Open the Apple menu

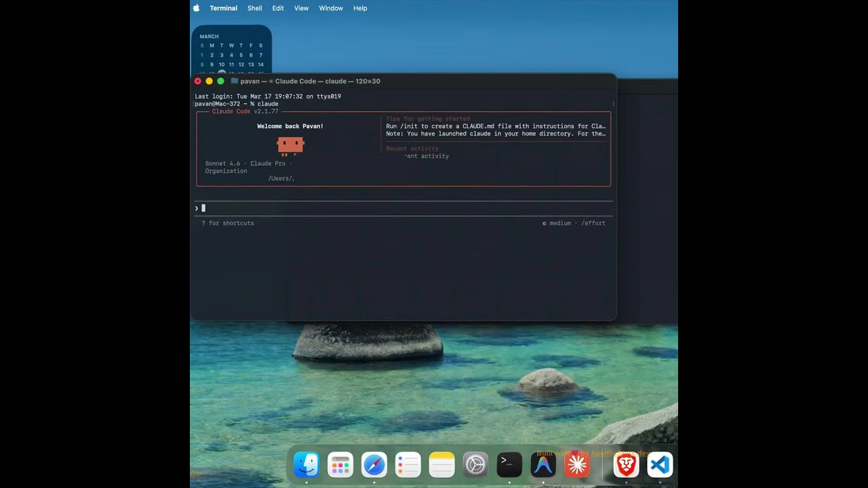[x=197, y=8]
